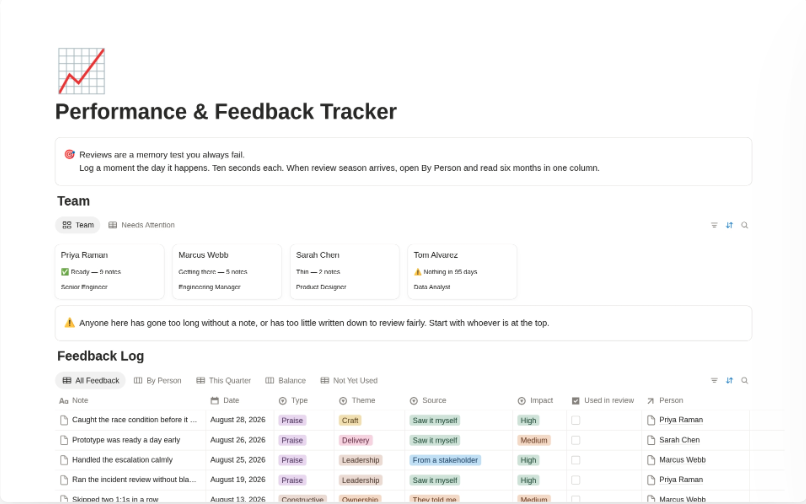Open search in the Feedback Log

pos(744,381)
